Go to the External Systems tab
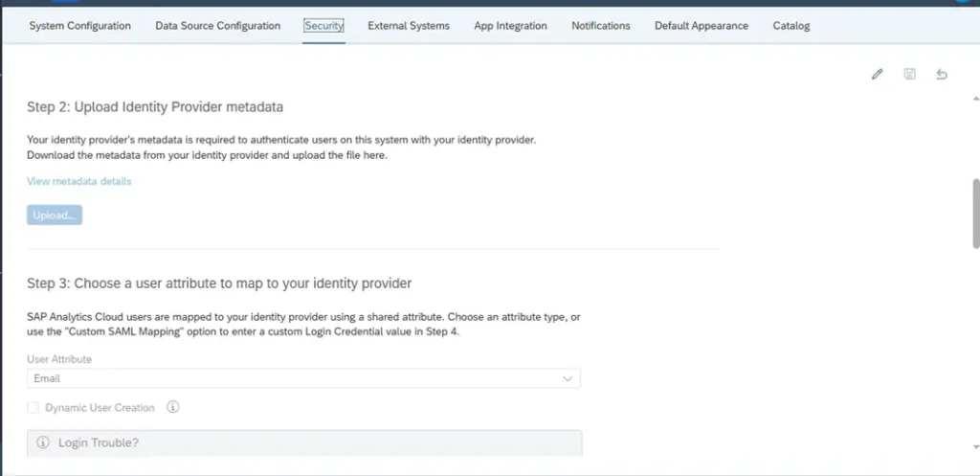The height and width of the screenshot is (476, 980). [x=409, y=26]
